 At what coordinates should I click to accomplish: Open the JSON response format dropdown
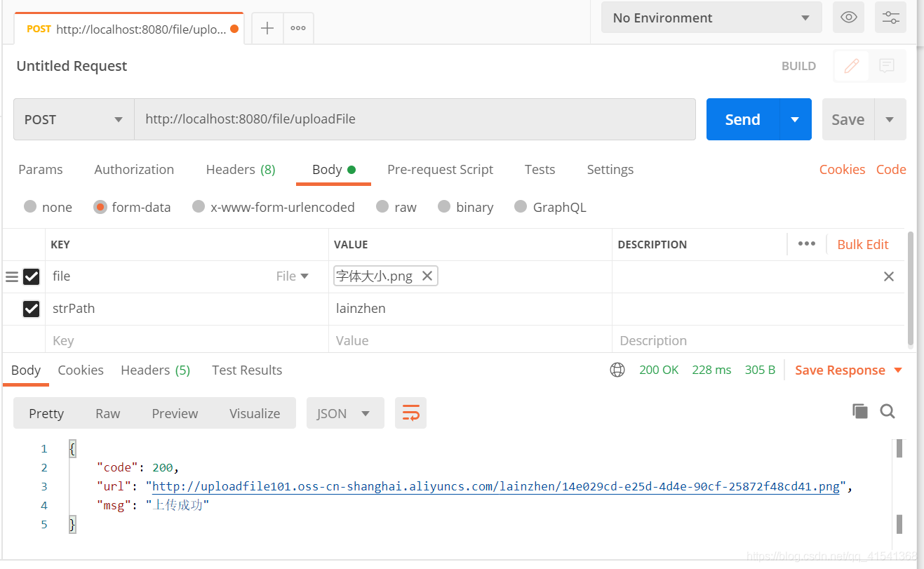coord(345,413)
